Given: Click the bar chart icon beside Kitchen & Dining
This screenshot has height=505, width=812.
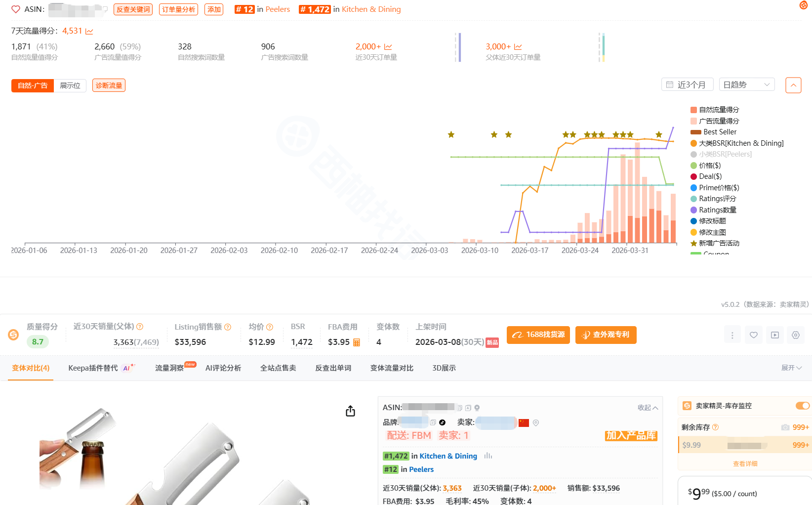Looking at the screenshot, I should pos(488,456).
